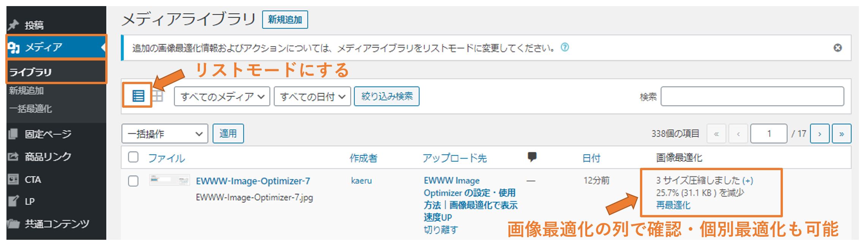Image resolution: width=868 pixels, height=247 pixels.
Task: Click the 検索 search input field
Action: click(752, 96)
